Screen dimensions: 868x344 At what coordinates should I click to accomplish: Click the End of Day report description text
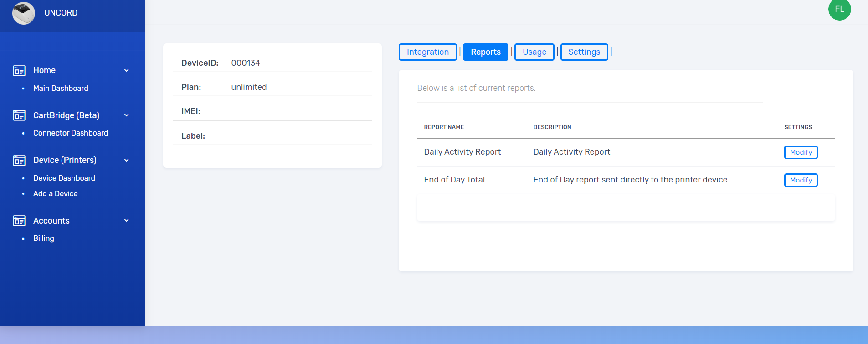(x=630, y=180)
